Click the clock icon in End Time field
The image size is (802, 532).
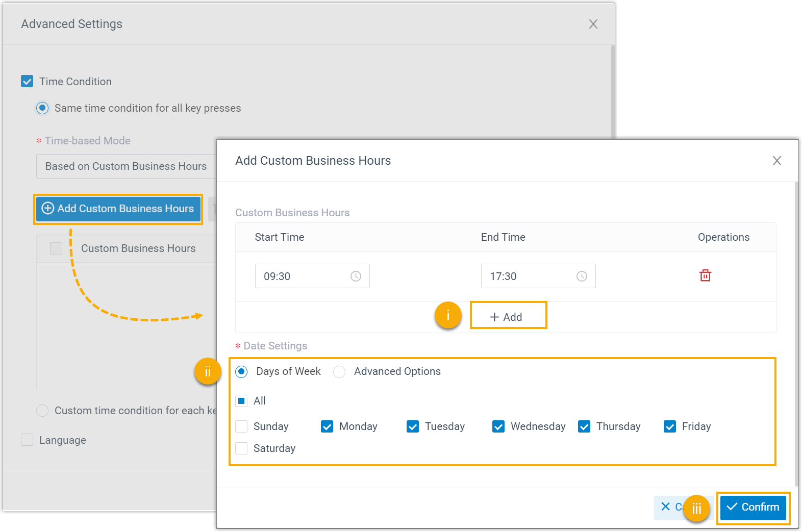click(x=582, y=276)
